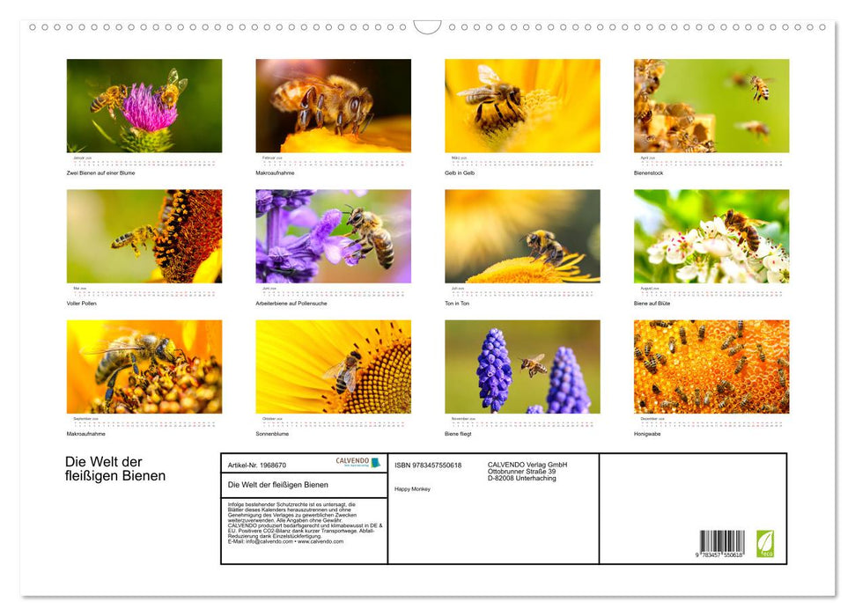
Task: Expand the Dezember mini calendar strip
Action: click(710, 419)
